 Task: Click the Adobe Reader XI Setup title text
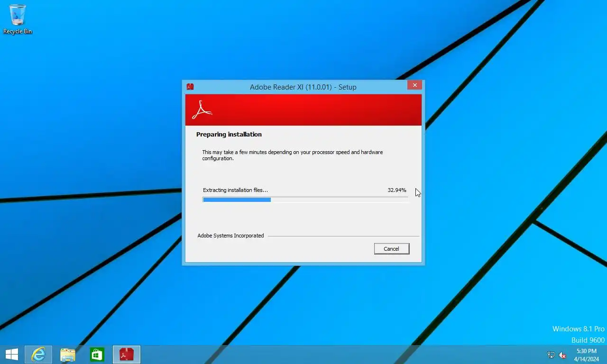tap(303, 87)
